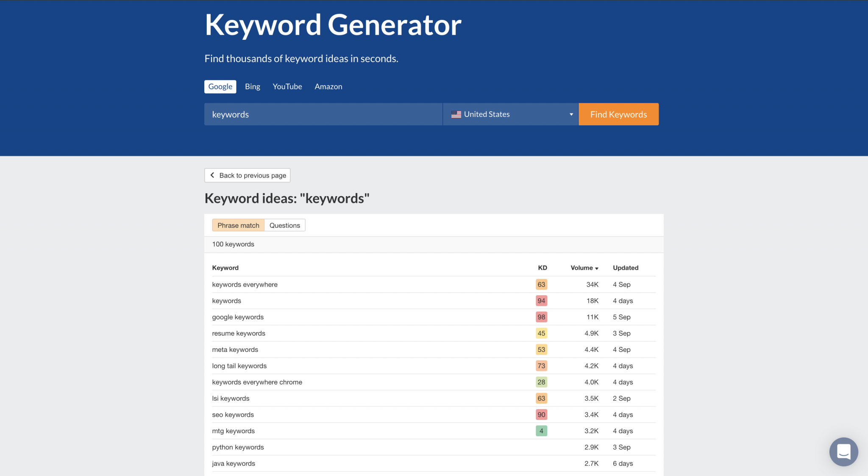Click the '6 days' updated value
Image resolution: width=868 pixels, height=476 pixels.
[623, 464]
